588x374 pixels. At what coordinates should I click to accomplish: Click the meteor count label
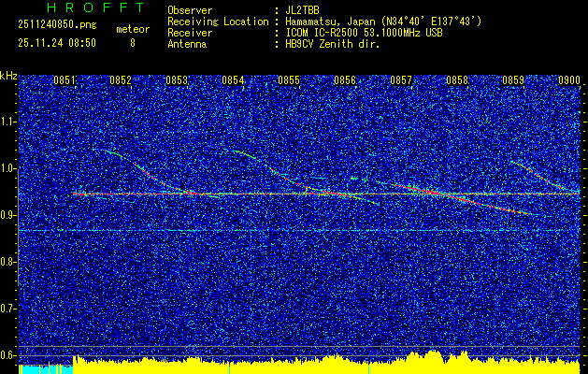tap(132, 29)
